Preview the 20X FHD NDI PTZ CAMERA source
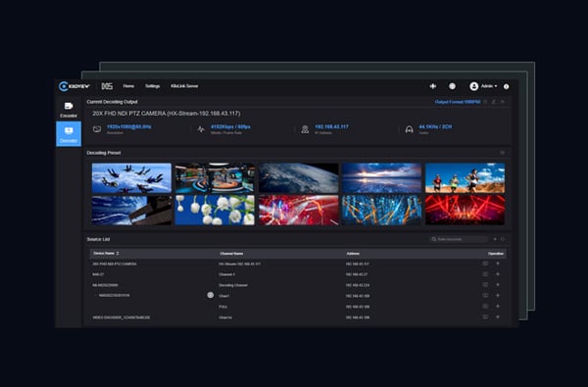 click(x=485, y=264)
